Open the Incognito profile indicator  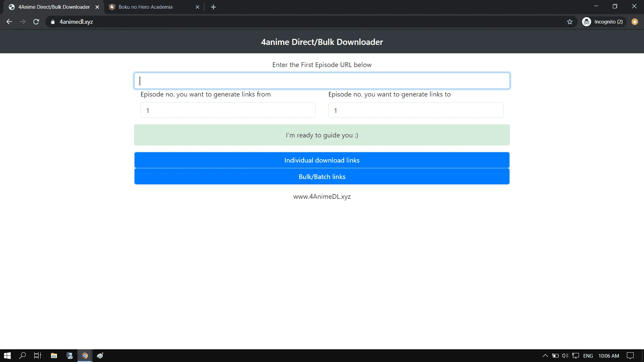pyautogui.click(x=604, y=22)
